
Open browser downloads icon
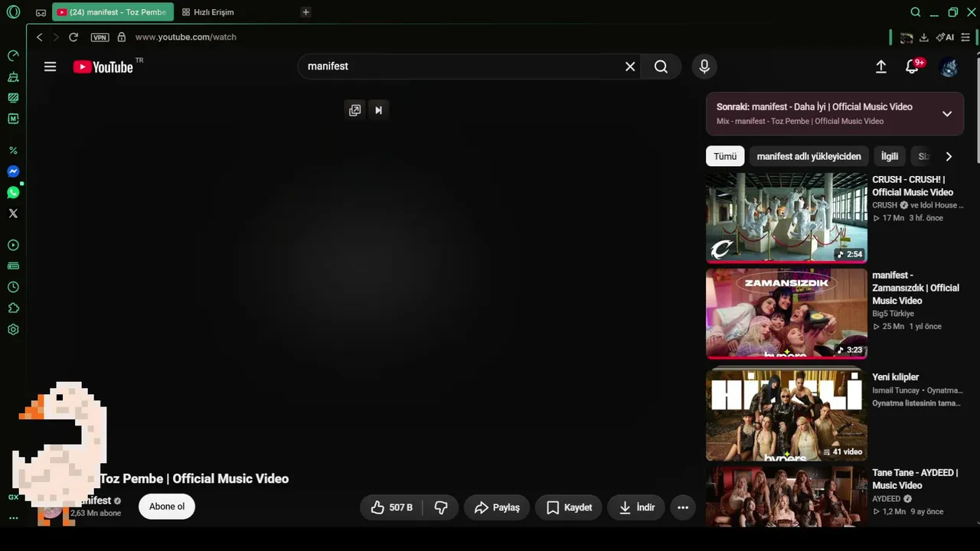click(924, 37)
